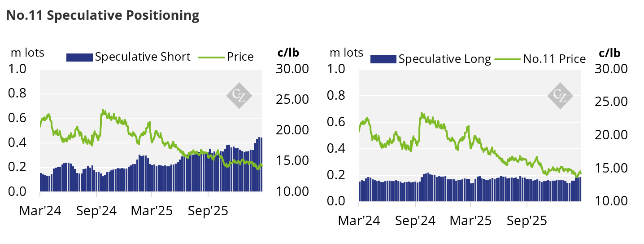Screen dimensions: 644x244
Task: Click the c/lb axis title of the left chart
Action: (288, 53)
